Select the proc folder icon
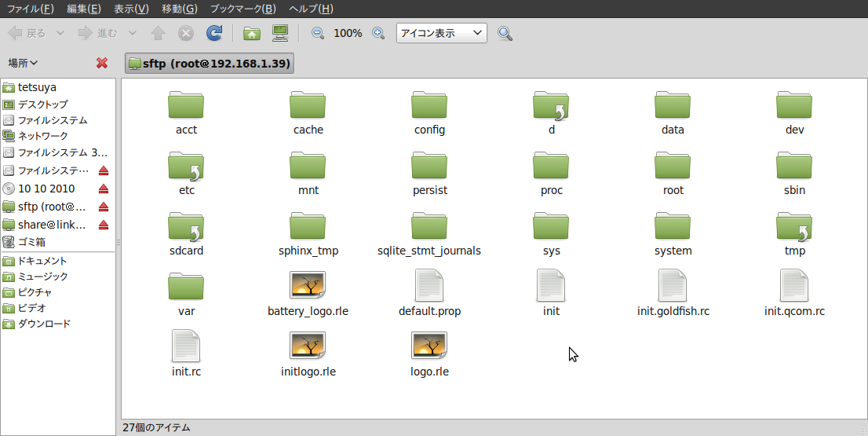 (x=551, y=165)
